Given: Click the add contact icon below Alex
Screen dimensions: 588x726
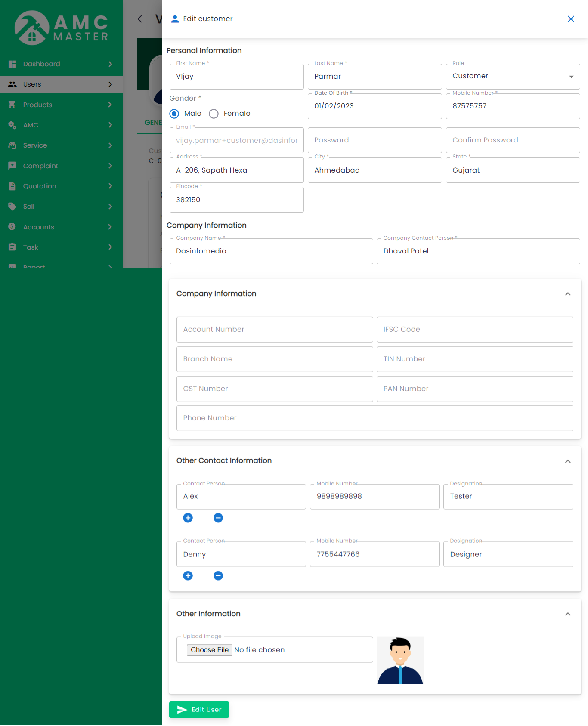Looking at the screenshot, I should pyautogui.click(x=188, y=518).
